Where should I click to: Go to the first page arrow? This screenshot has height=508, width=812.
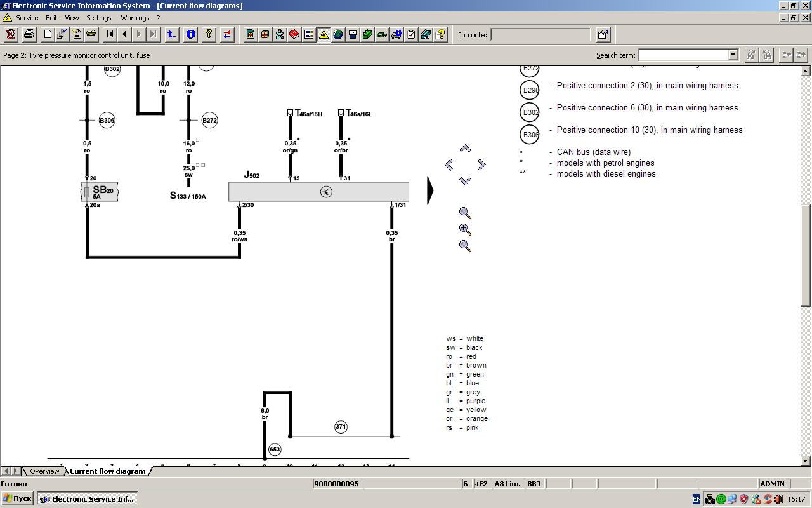[110, 34]
